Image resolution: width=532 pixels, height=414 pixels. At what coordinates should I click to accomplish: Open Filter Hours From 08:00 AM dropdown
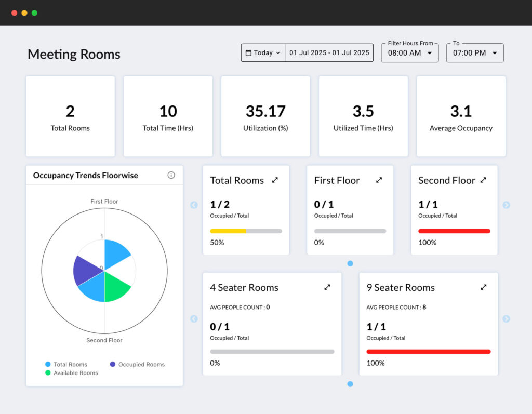coord(410,53)
